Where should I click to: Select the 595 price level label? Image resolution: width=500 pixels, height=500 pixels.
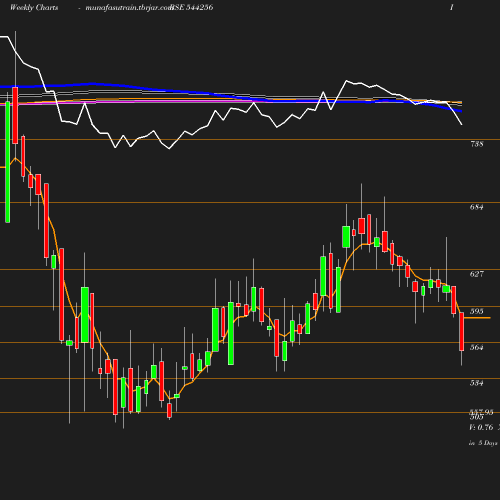pos(476,311)
